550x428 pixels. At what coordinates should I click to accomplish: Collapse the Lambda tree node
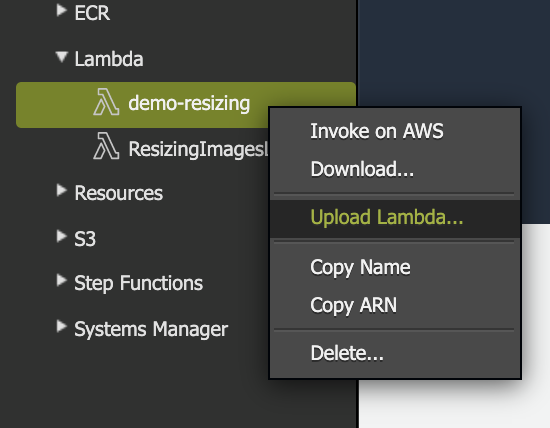point(62,58)
